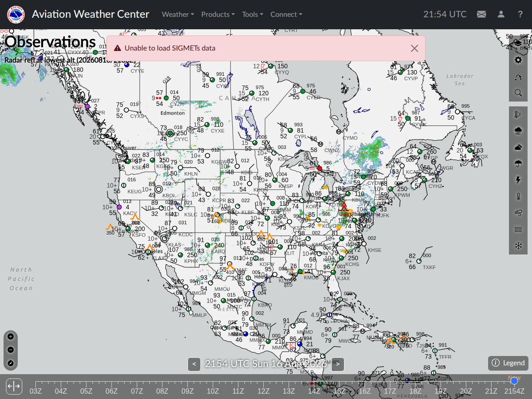Open the map search magnifier
Viewport: 532px width, 399px height.
pos(518,93)
